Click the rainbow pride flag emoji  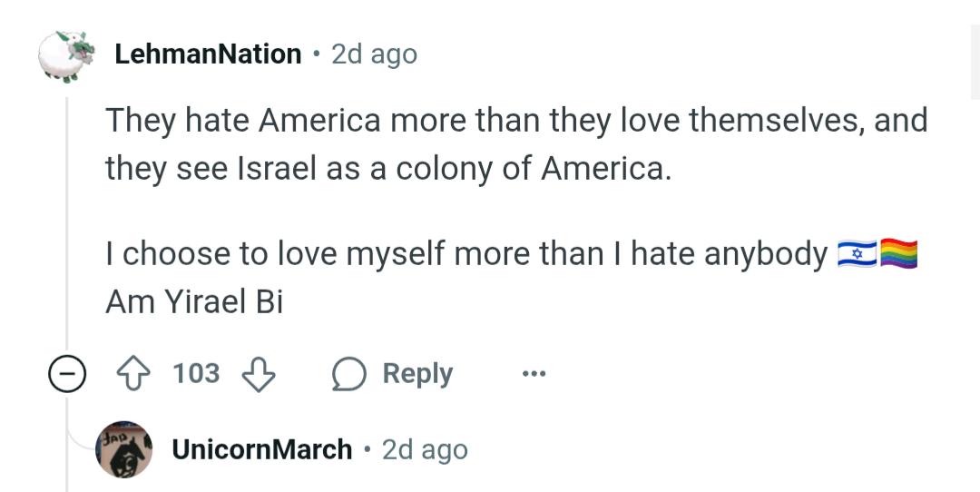tap(899, 255)
